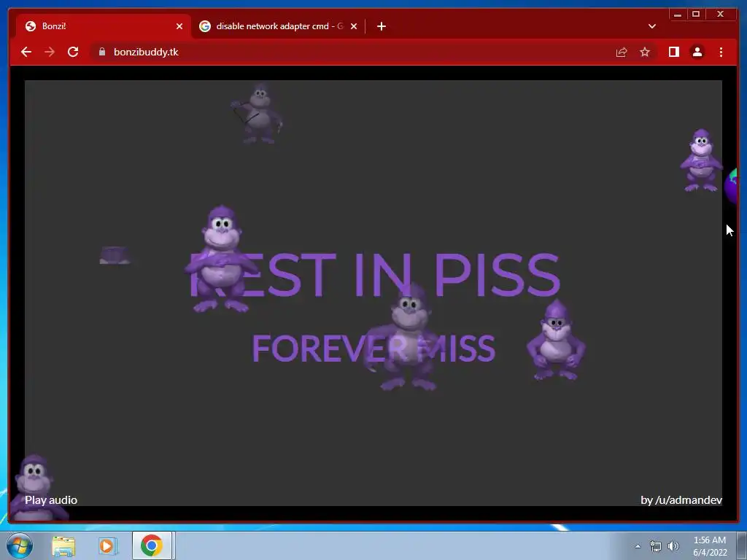
Task: Share this page via share icon
Action: point(622,52)
